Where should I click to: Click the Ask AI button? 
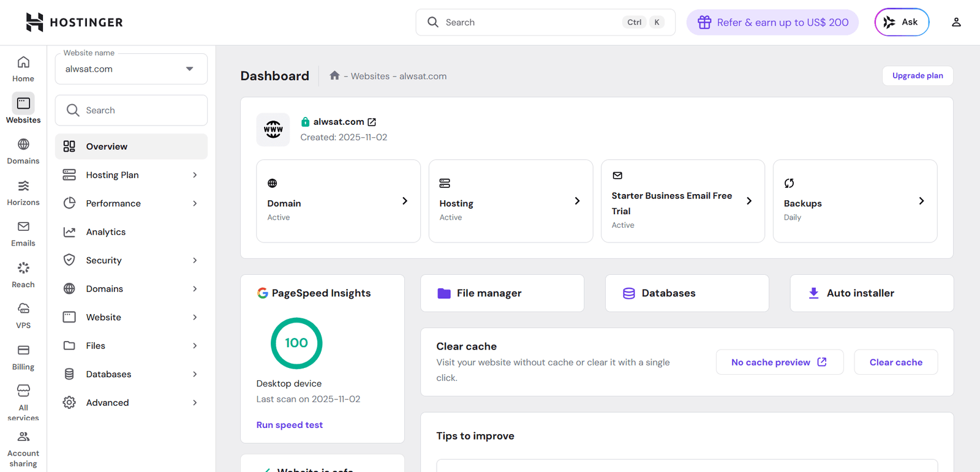902,22
